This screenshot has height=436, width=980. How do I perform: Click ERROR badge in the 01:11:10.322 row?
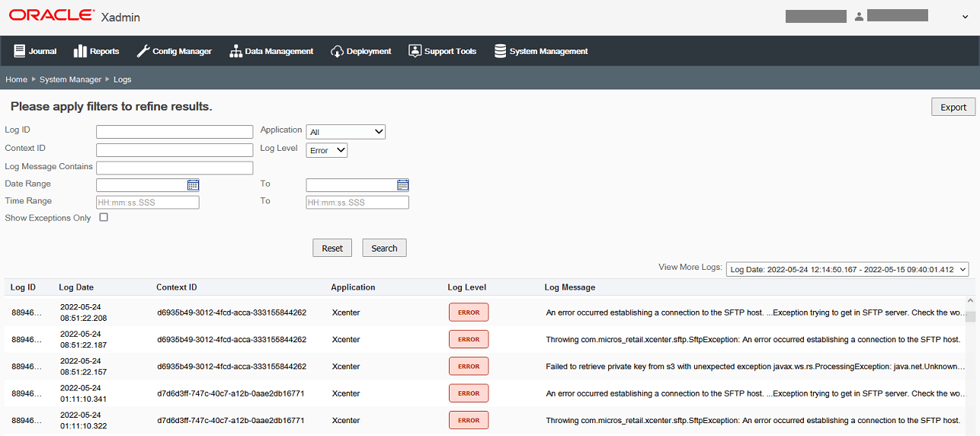click(469, 420)
